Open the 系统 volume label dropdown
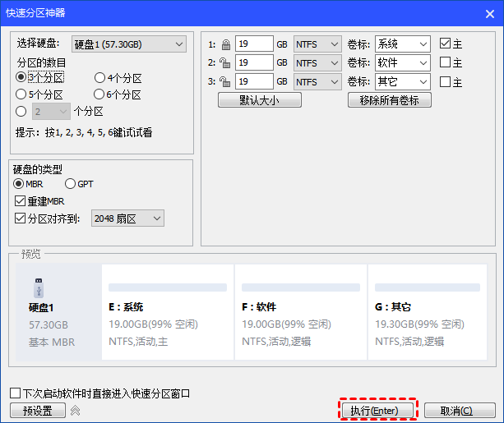The width and height of the screenshot is (504, 423). click(x=402, y=44)
